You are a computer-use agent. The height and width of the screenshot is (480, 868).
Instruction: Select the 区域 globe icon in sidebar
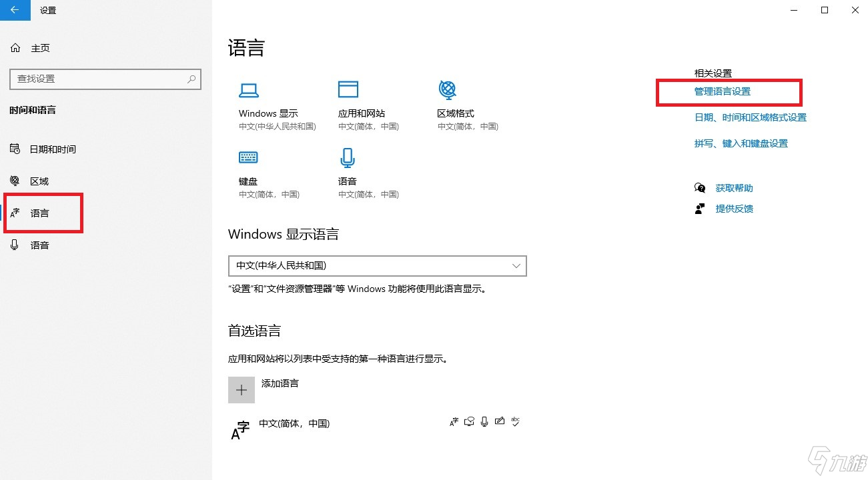click(x=15, y=181)
